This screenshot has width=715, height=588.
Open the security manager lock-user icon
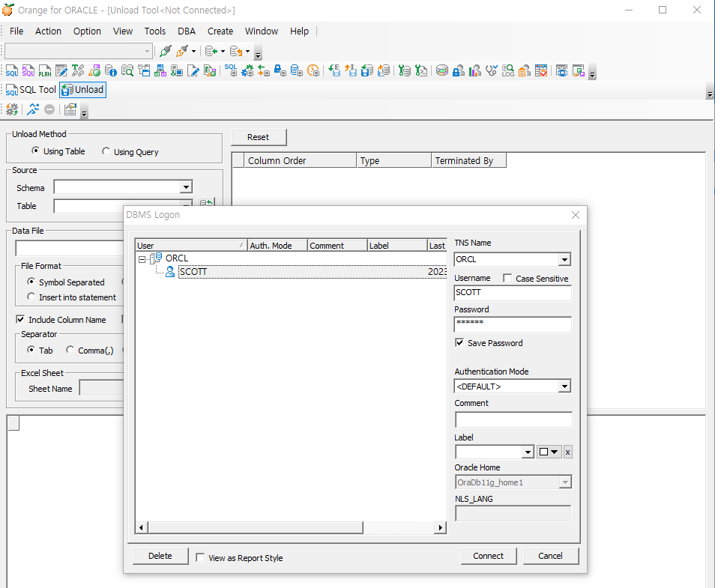458,70
